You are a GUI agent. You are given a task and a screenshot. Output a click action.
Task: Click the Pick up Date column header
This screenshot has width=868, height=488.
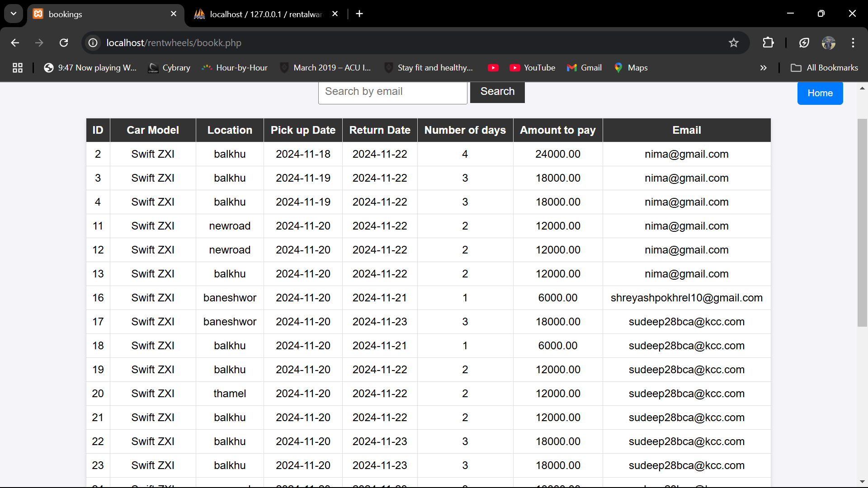[x=303, y=130]
